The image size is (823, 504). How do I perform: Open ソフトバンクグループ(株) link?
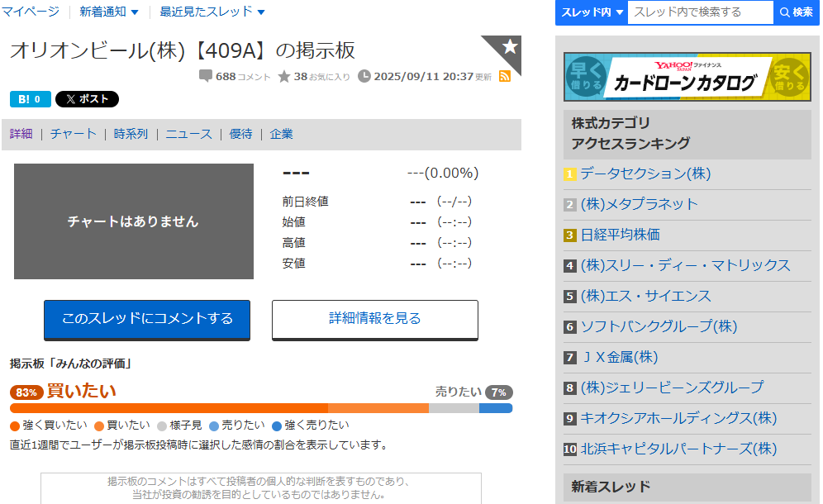[x=659, y=326]
